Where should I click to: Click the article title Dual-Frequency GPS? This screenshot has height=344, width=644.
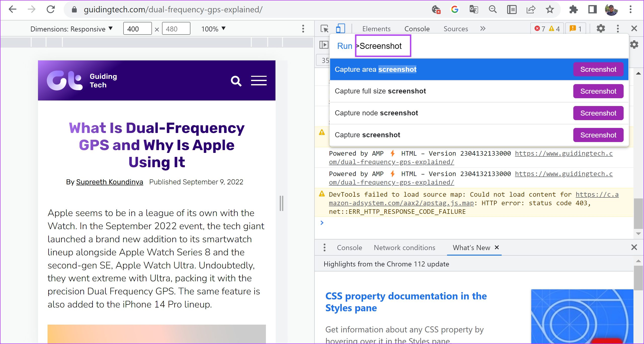(156, 145)
